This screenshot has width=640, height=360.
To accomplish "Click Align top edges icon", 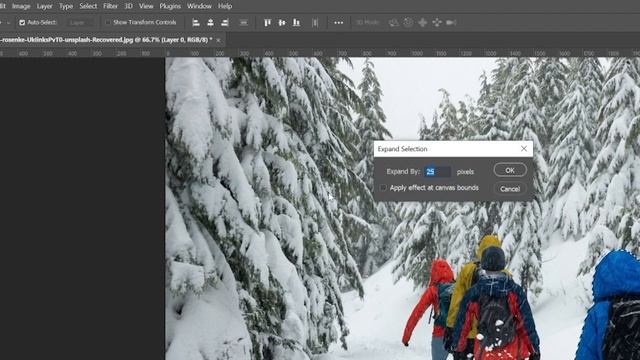I will pos(267,22).
